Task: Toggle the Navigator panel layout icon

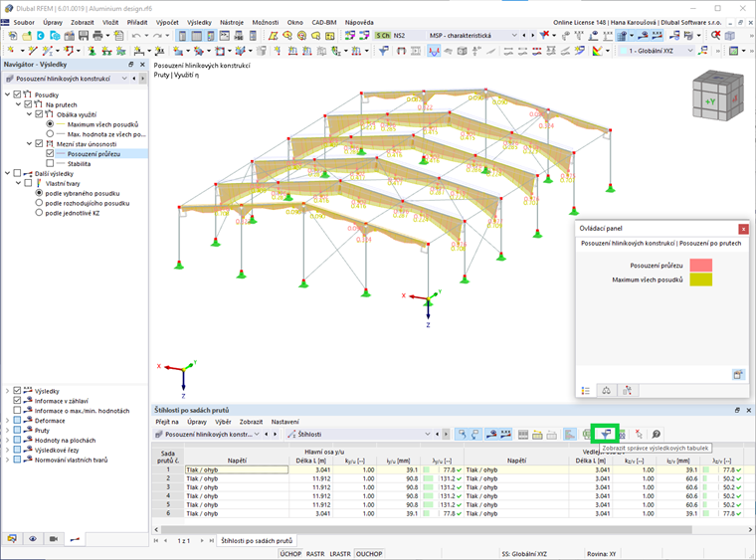Action: 182,35
